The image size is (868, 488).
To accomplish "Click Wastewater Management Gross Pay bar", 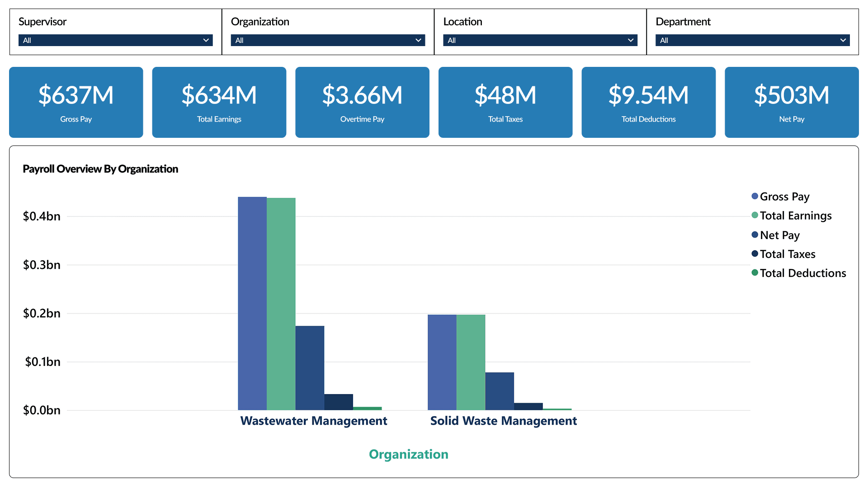I will point(252,303).
